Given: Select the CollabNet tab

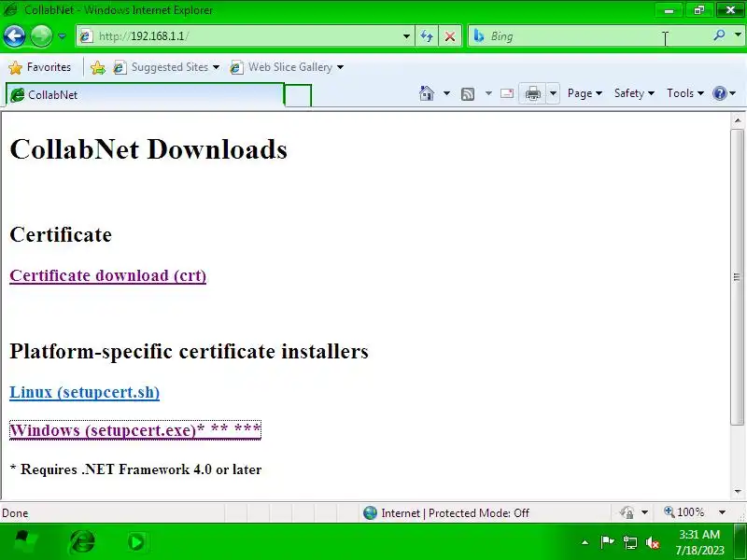Looking at the screenshot, I should pos(145,95).
